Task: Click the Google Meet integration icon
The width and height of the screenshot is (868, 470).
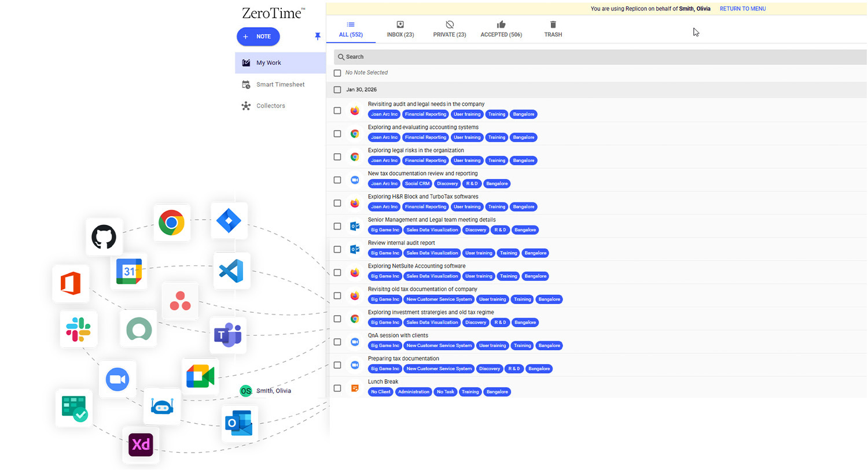Action: pos(200,377)
